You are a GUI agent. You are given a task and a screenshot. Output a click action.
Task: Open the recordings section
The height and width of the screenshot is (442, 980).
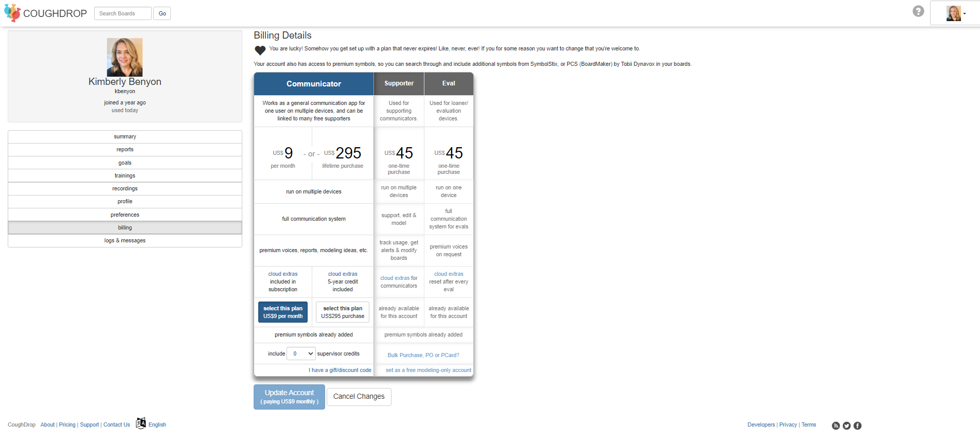125,189
